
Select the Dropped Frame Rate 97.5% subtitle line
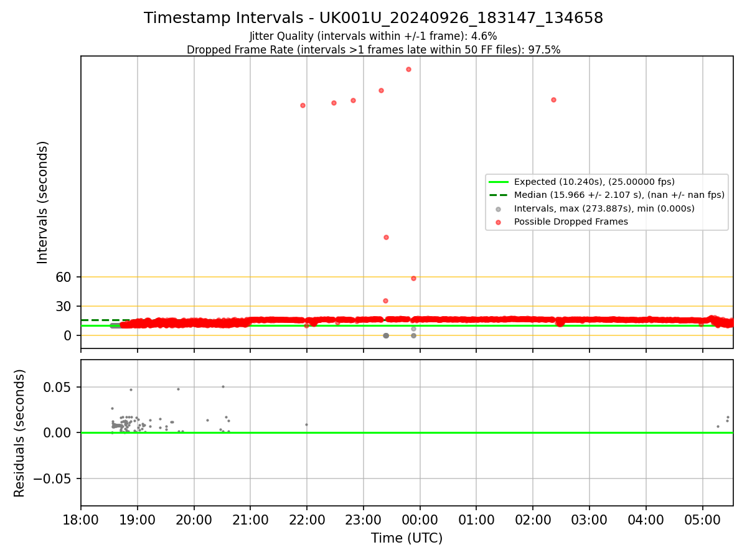point(374,50)
